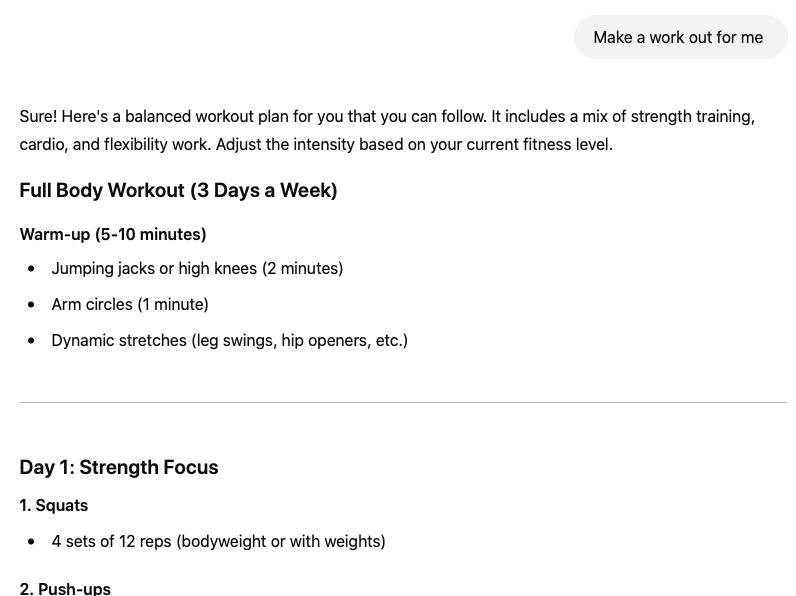Click the "2. Push-ups" exercise title
796x596 pixels.
click(x=65, y=589)
